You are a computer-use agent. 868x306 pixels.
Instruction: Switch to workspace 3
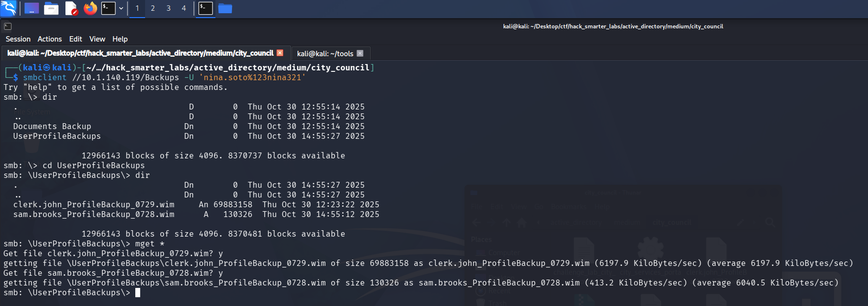tap(169, 8)
